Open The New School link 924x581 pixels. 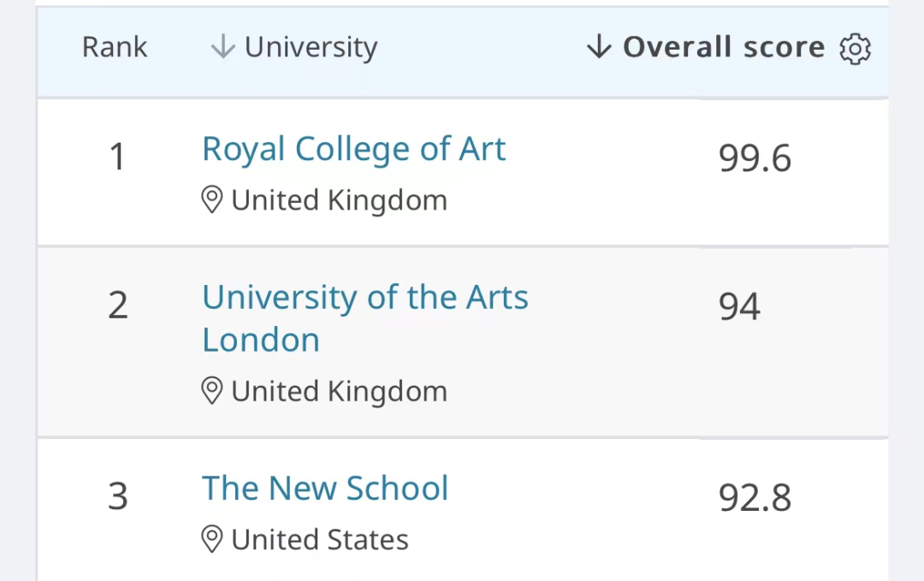click(325, 488)
